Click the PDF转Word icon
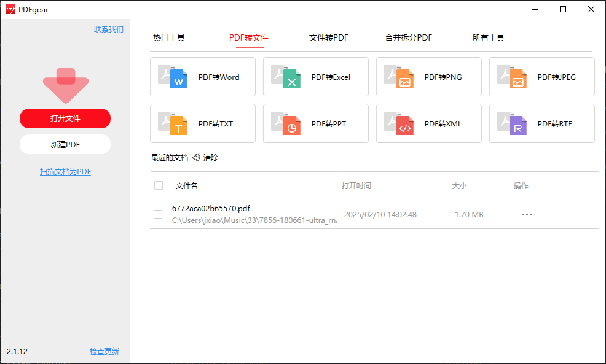The width and height of the screenshot is (606, 364). pos(173,77)
